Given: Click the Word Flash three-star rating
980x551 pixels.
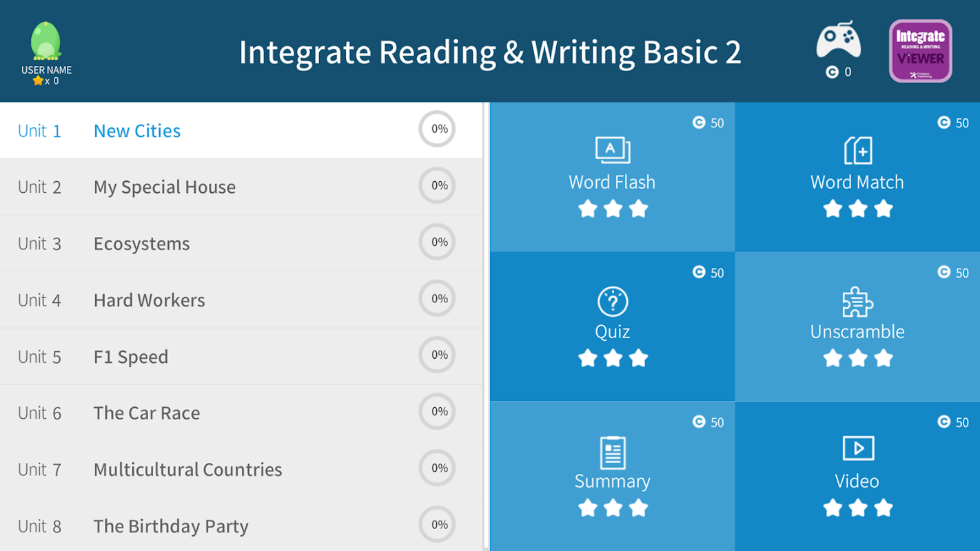Looking at the screenshot, I should pos(613,208).
